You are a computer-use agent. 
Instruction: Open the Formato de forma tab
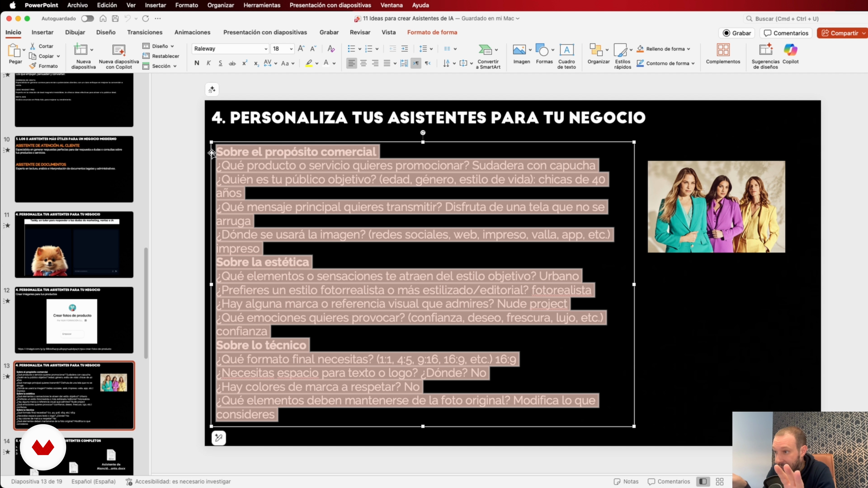[432, 32]
